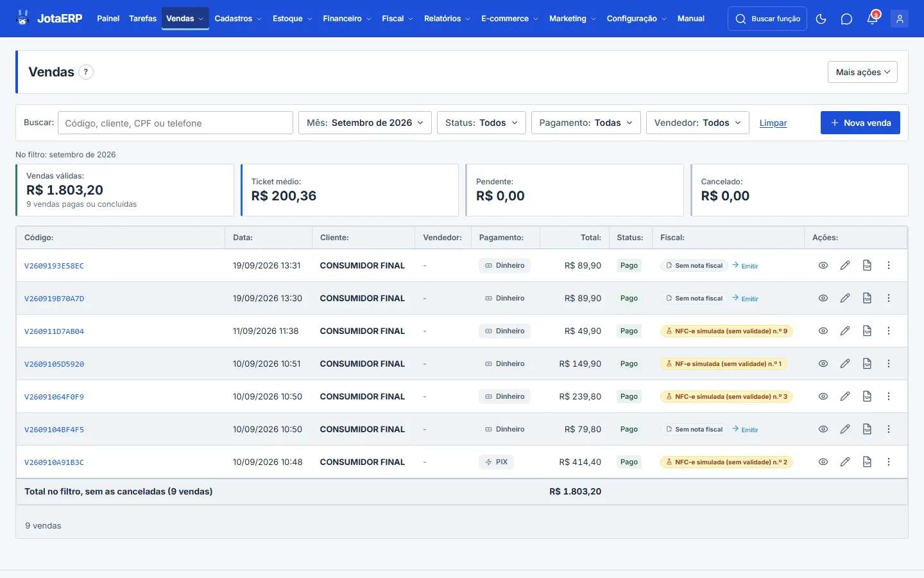Edit sale V260911D7AB04 with the pencil icon

coord(845,331)
